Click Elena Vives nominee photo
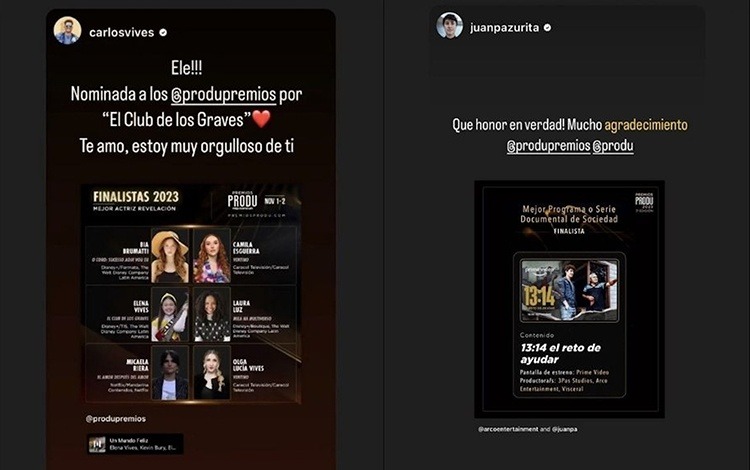The width and height of the screenshot is (750, 470). tap(170, 316)
